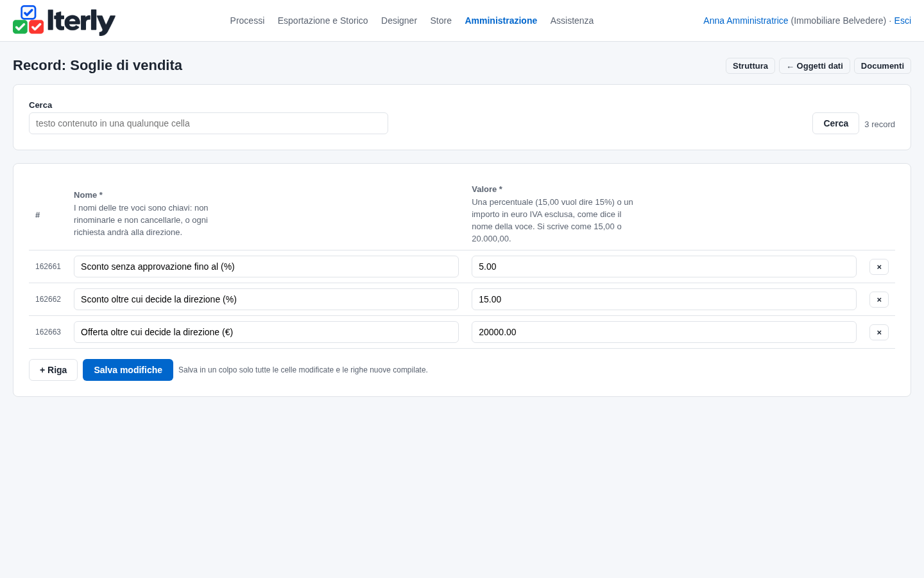Log out with the Esci link
This screenshot has width=924, height=578.
[x=902, y=21]
